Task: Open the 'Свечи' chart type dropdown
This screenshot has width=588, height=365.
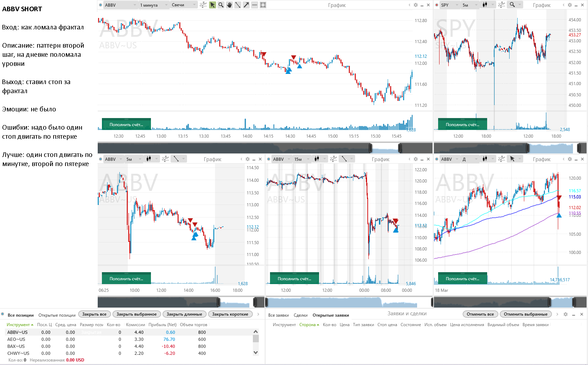Action: click(x=184, y=5)
